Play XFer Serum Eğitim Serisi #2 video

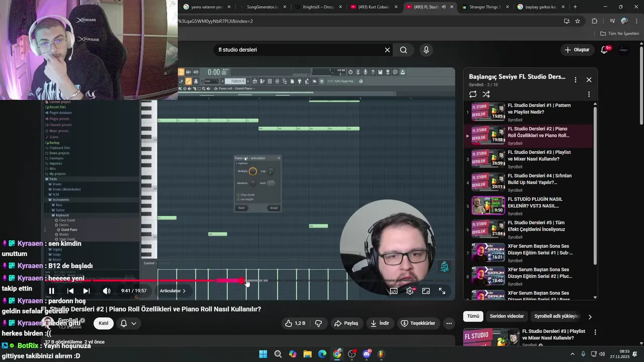tap(528, 276)
